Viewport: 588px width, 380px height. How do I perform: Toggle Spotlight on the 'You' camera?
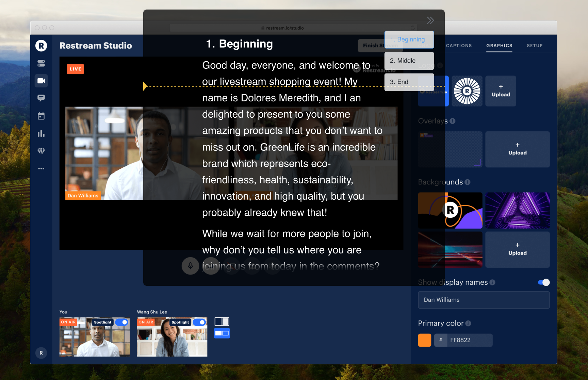click(121, 322)
